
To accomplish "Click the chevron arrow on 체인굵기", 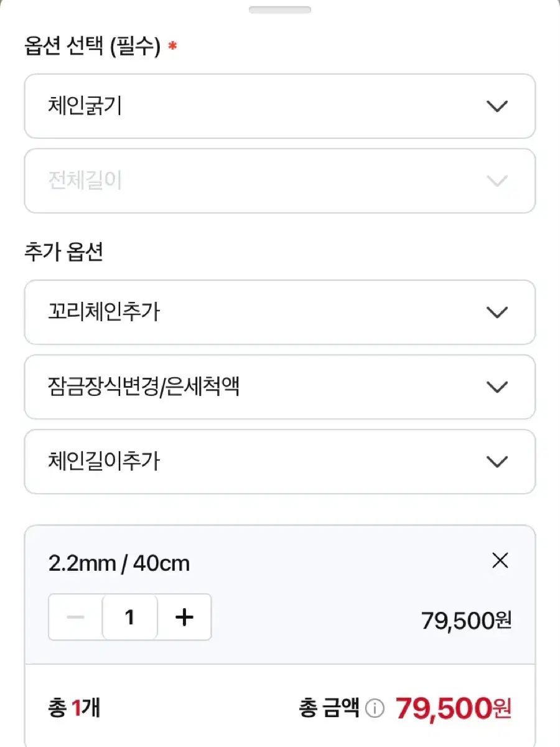I will click(x=497, y=106).
